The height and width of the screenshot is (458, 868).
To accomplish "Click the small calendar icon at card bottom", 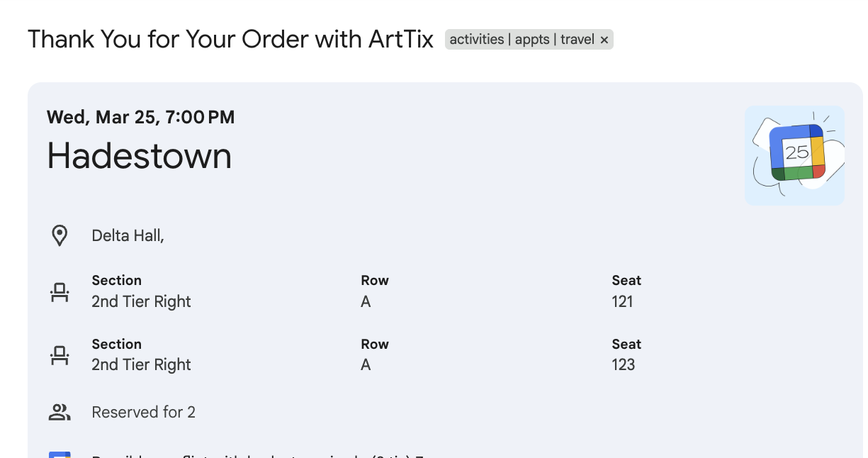I will (60, 454).
